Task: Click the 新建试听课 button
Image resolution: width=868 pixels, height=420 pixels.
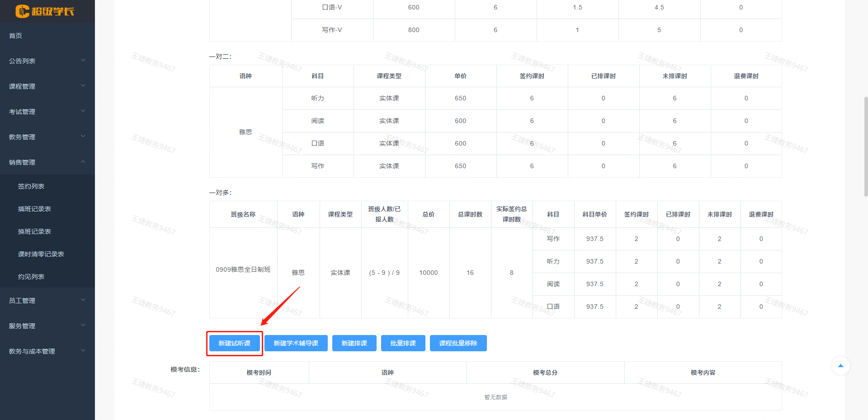Action: [x=234, y=343]
